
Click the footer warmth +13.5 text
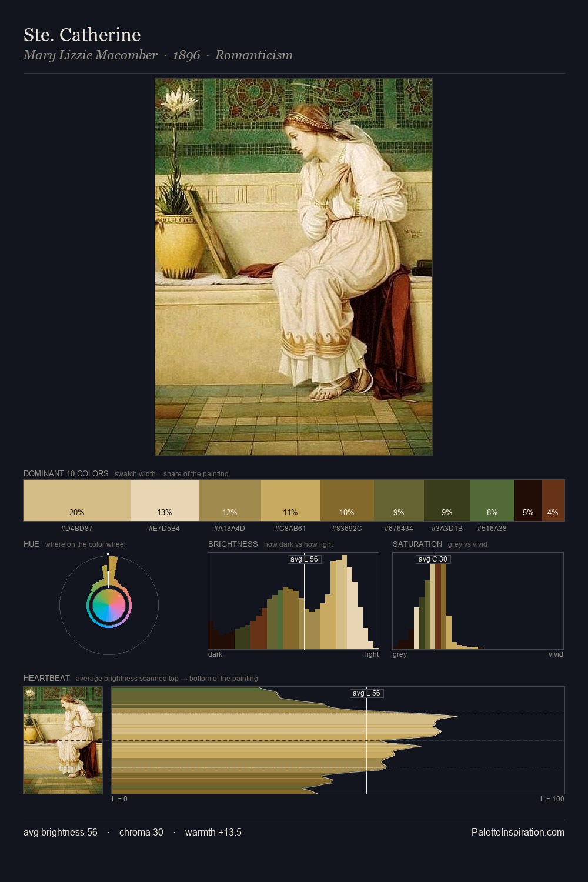click(x=213, y=832)
